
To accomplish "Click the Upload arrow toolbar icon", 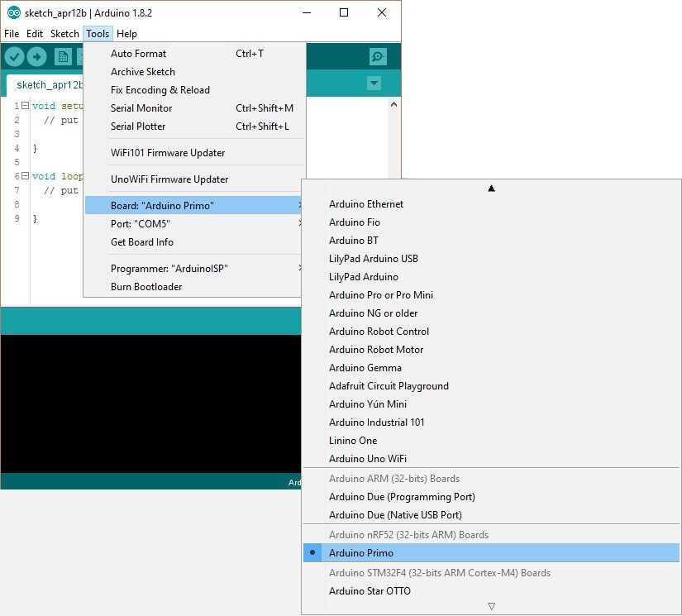I will tap(36, 56).
